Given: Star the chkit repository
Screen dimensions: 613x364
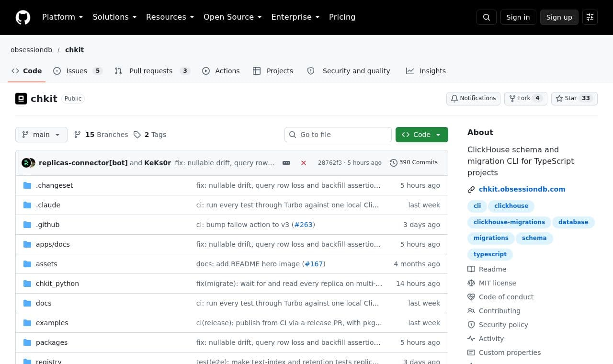Looking at the screenshot, I should (x=574, y=98).
